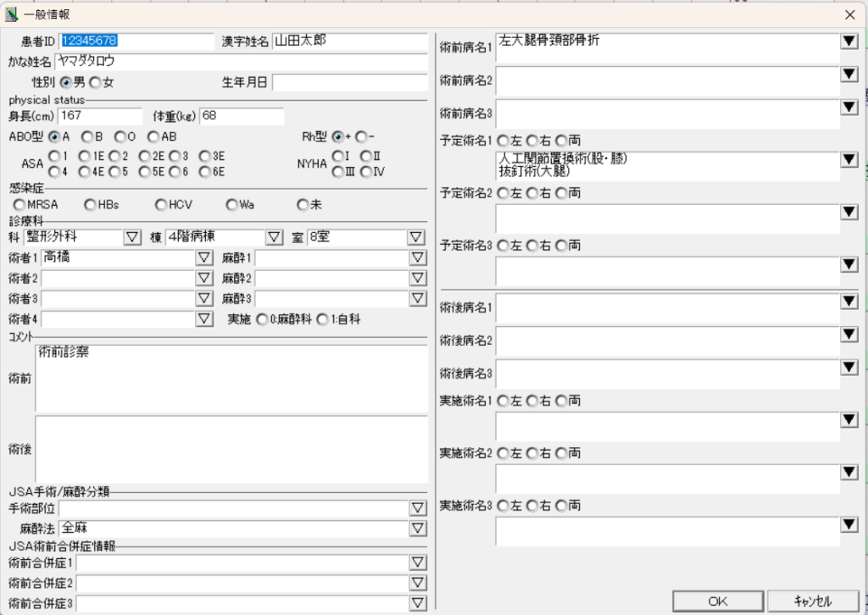The height and width of the screenshot is (615, 868).
Task: Open the 麻酔1 anesthesiologist dropdown
Action: point(418,258)
